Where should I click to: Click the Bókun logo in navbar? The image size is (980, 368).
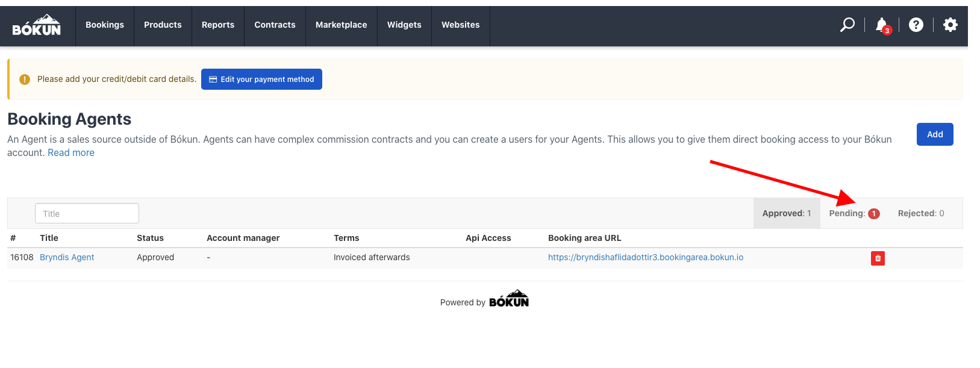(37, 25)
